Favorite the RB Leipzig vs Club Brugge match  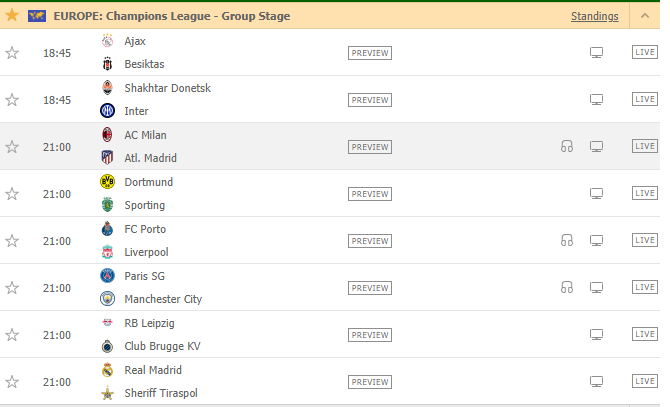coord(12,335)
